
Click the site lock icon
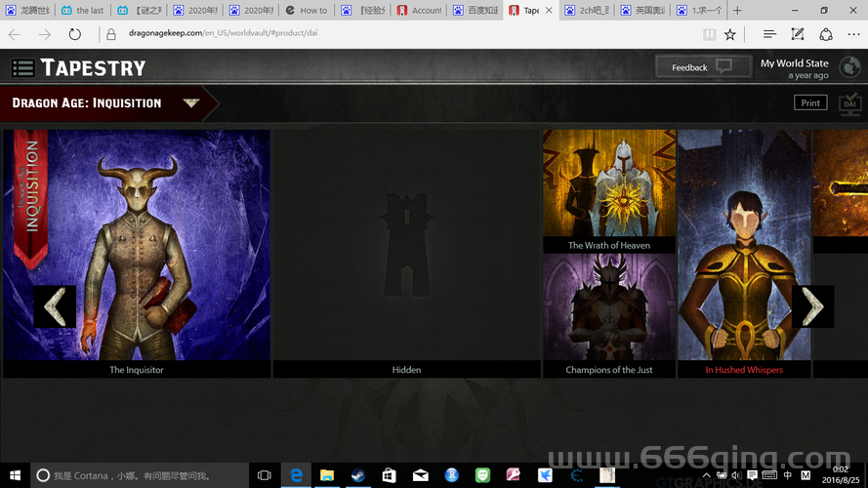pyautogui.click(x=110, y=34)
